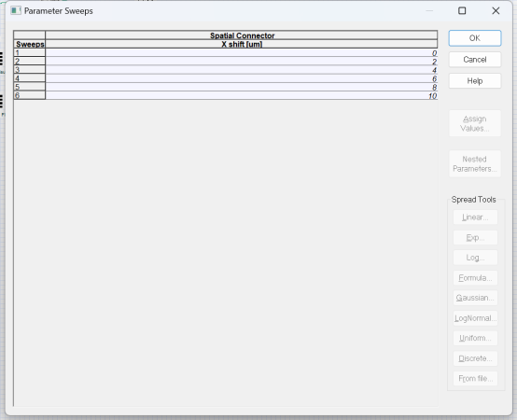Select sweep row header 6
The height and width of the screenshot is (420, 517).
click(29, 95)
